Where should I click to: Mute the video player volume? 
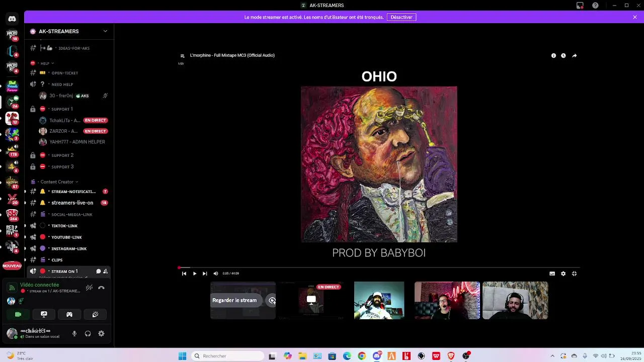click(x=216, y=274)
